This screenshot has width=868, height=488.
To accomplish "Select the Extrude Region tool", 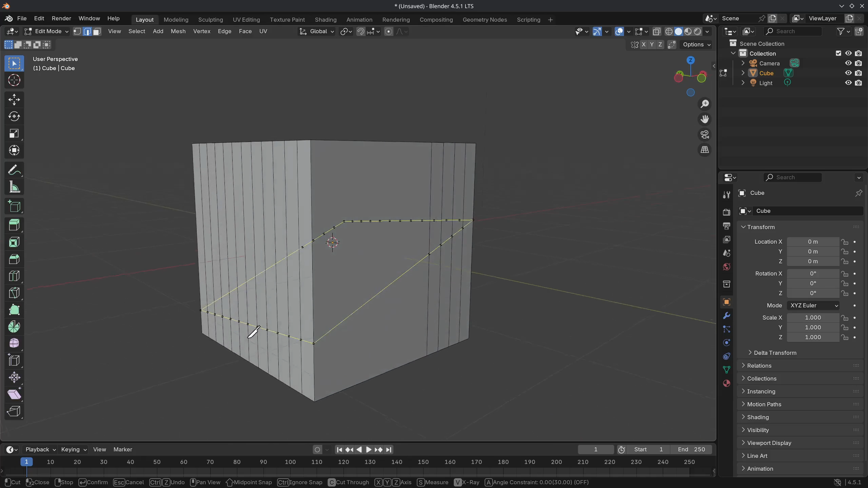I will [14, 225].
